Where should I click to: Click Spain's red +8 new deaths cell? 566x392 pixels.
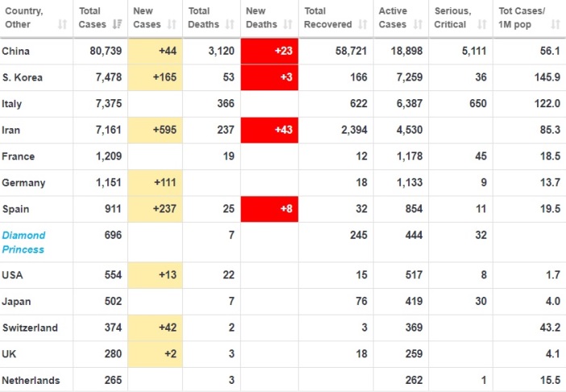pyautogui.click(x=270, y=209)
